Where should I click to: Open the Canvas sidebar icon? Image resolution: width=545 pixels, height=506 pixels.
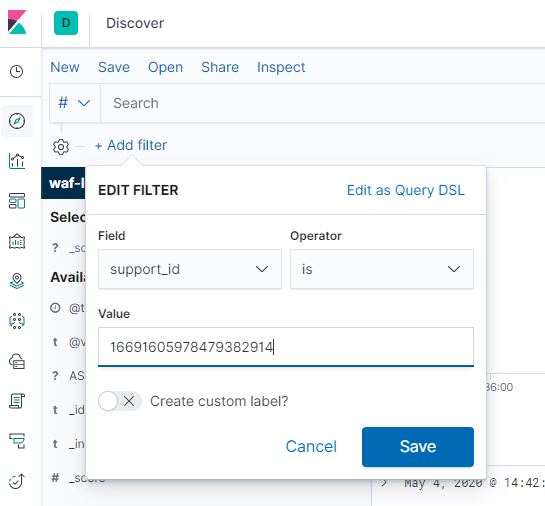(17, 241)
